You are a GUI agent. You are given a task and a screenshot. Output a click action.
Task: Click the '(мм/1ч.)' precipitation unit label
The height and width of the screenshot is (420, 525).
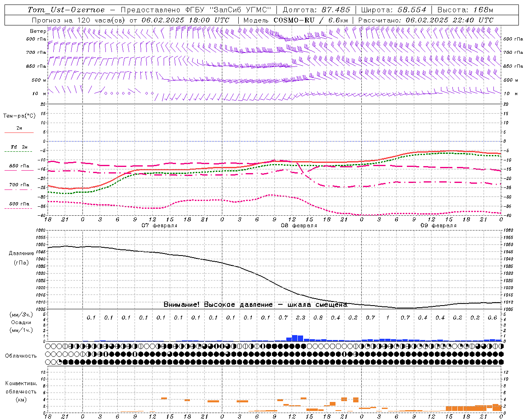click(x=21, y=330)
